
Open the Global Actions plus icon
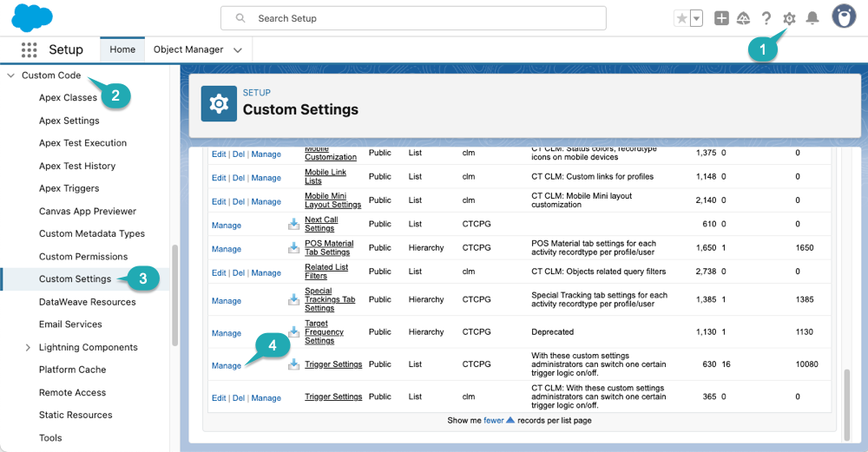(721, 18)
